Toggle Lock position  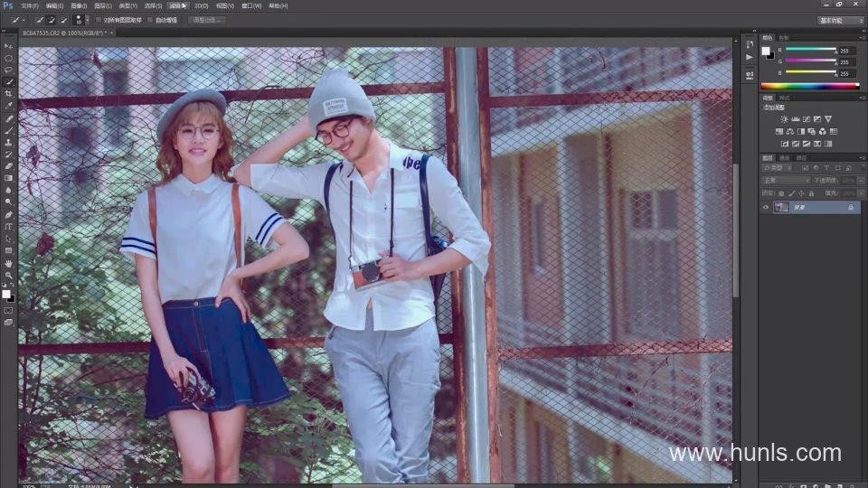pyautogui.click(x=801, y=193)
